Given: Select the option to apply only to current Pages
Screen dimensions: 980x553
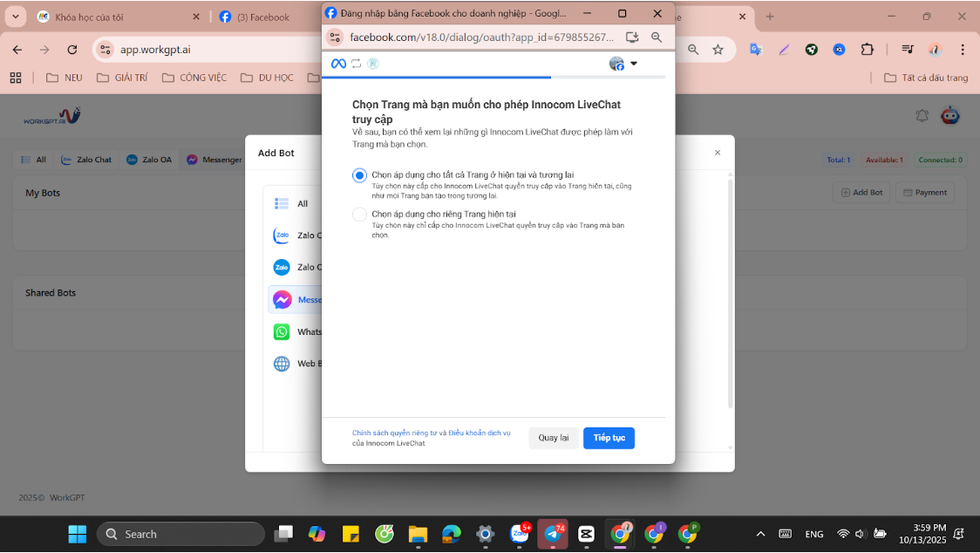Looking at the screenshot, I should [359, 215].
